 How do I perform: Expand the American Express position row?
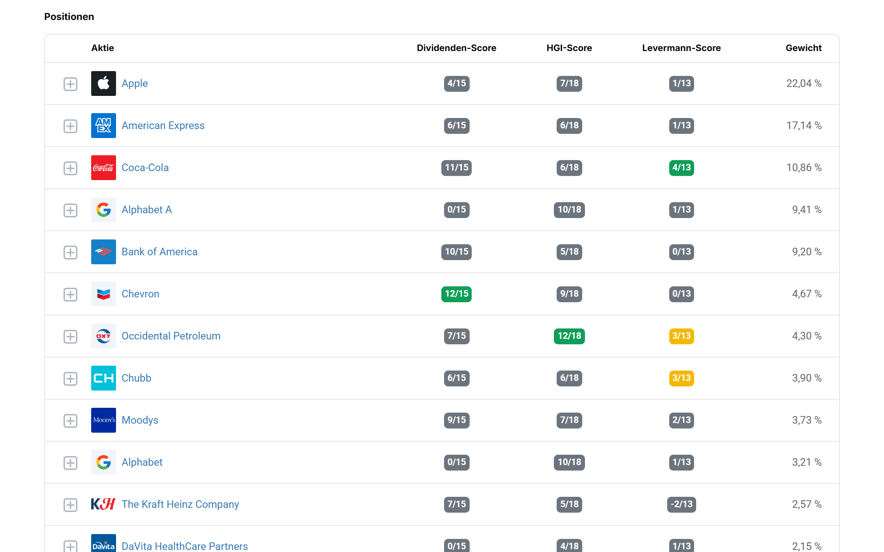(x=70, y=126)
